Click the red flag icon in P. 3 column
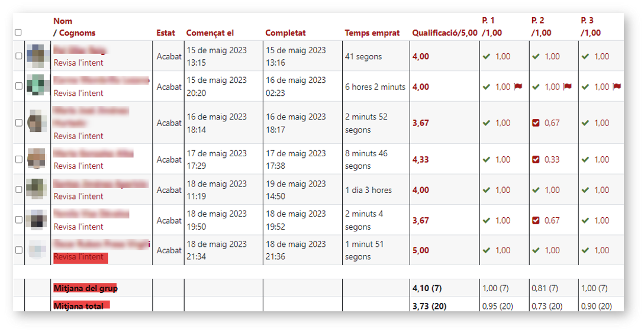This screenshot has height=332, width=644. [x=617, y=87]
